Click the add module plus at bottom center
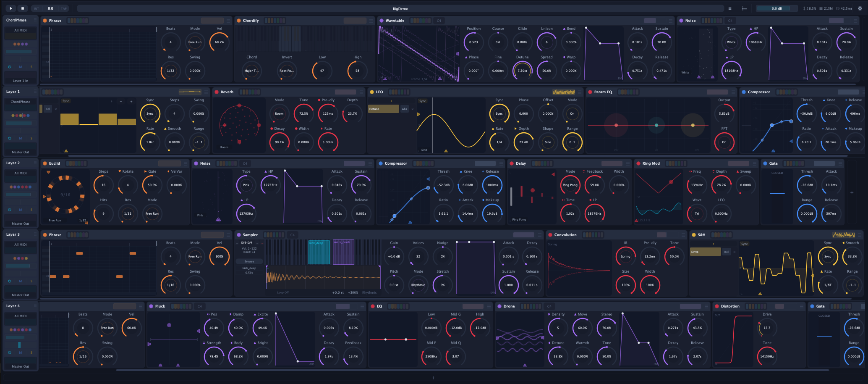This screenshot has height=384, width=868. pyautogui.click(x=433, y=378)
